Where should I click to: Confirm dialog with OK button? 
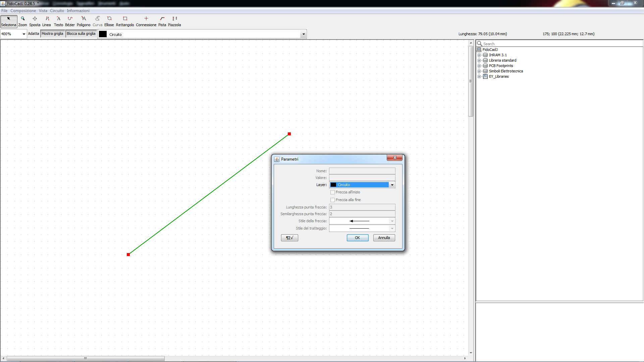coord(357,238)
